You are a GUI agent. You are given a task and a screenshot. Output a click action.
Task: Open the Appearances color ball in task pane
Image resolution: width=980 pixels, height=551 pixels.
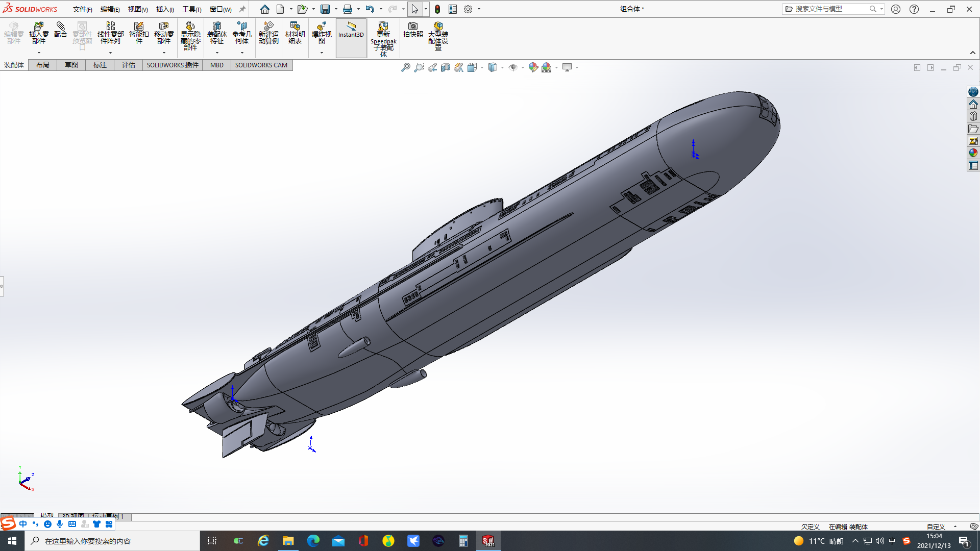(973, 153)
